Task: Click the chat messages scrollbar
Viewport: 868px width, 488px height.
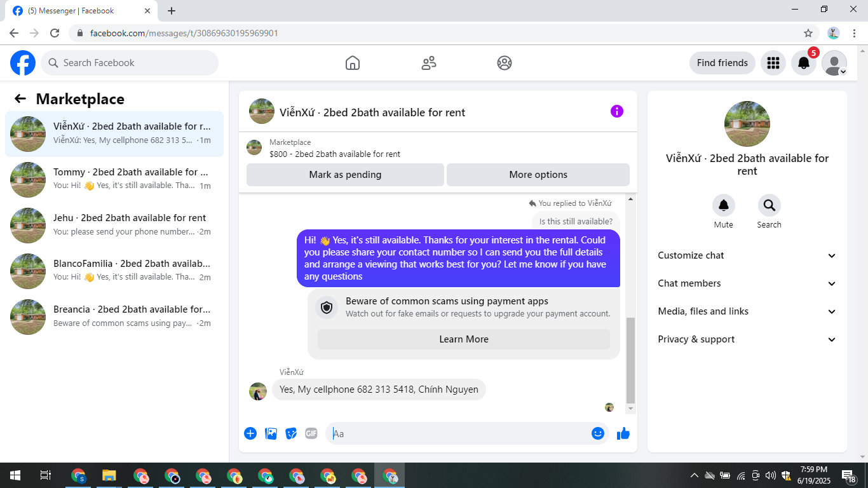Action: (x=630, y=360)
